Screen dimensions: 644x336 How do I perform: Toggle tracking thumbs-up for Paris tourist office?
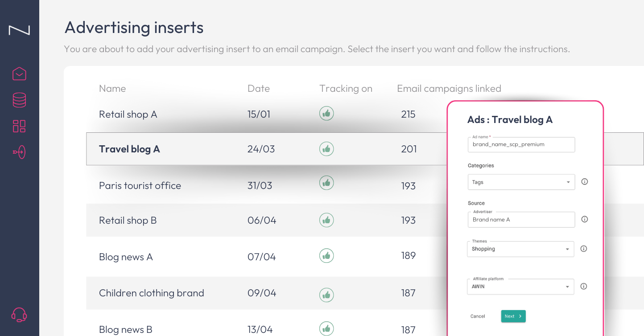coord(326,183)
